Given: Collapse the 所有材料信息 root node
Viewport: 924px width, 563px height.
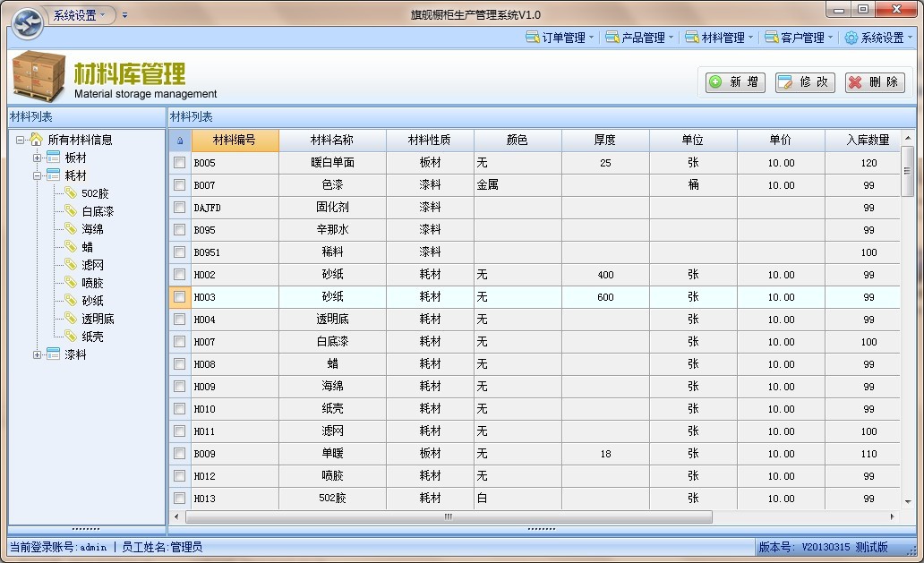Looking at the screenshot, I should click(20, 140).
